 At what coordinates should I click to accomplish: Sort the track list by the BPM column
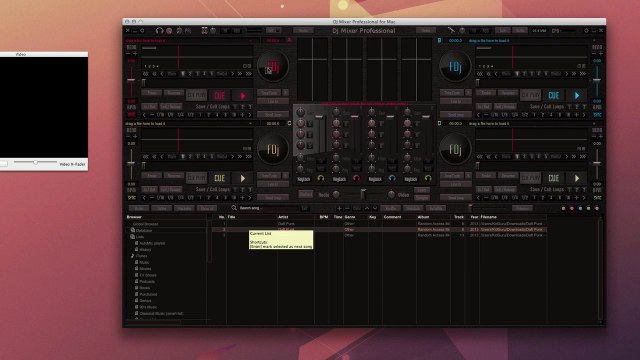click(x=324, y=217)
